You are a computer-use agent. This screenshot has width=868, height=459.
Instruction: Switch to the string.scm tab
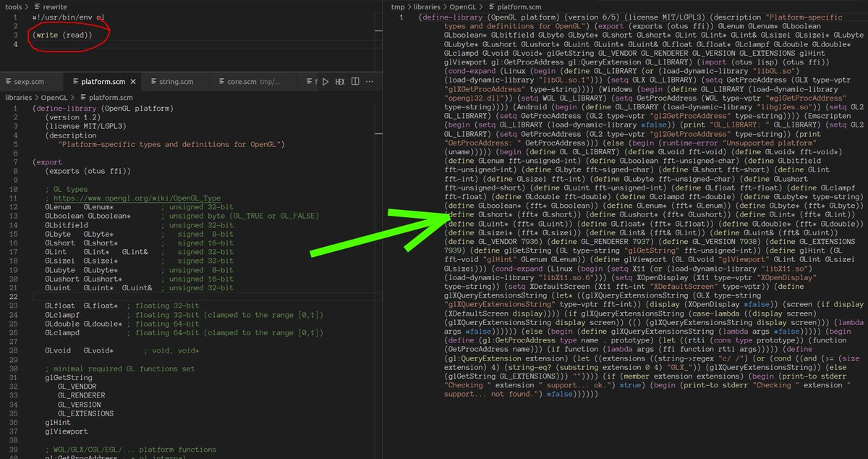[176, 82]
